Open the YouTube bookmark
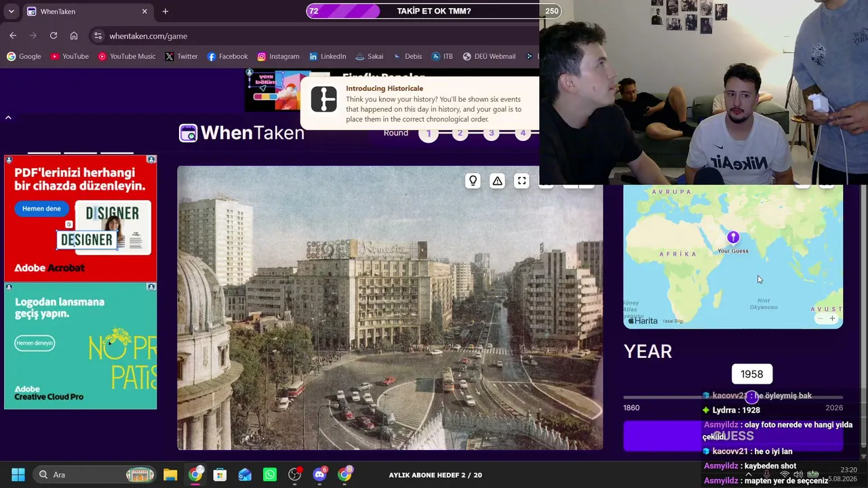Viewport: 868px width, 488px height. point(69,56)
